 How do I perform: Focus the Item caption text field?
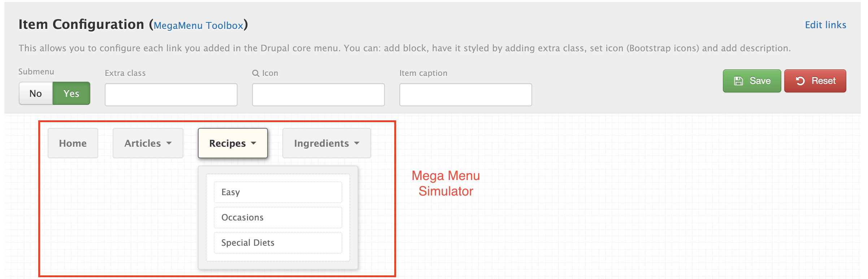coord(465,95)
